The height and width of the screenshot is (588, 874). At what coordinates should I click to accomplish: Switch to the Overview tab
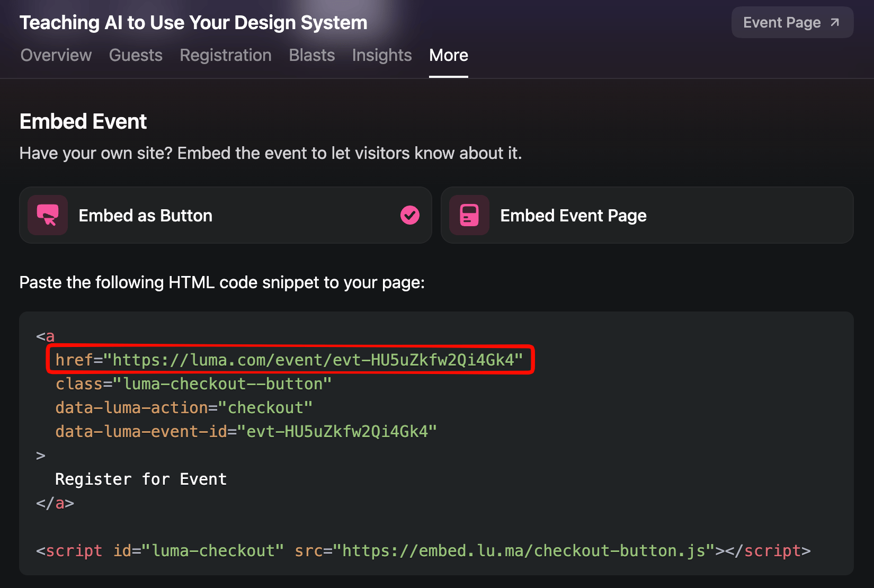pos(56,55)
